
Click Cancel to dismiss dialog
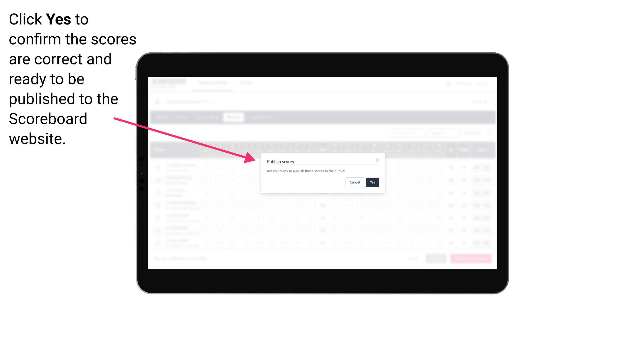coord(354,182)
